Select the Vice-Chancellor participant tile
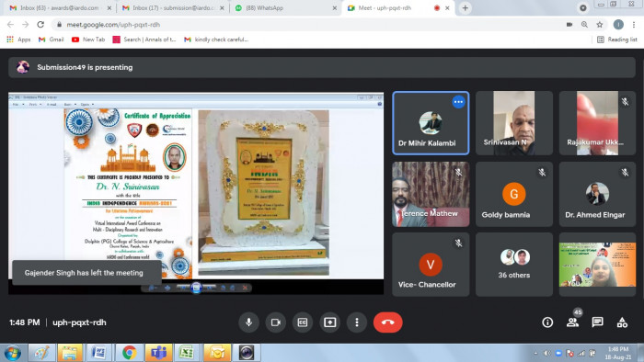The image size is (644, 362). (431, 265)
